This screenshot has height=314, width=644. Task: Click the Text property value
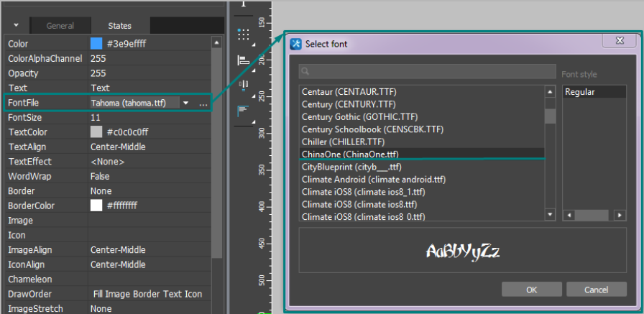pos(100,88)
